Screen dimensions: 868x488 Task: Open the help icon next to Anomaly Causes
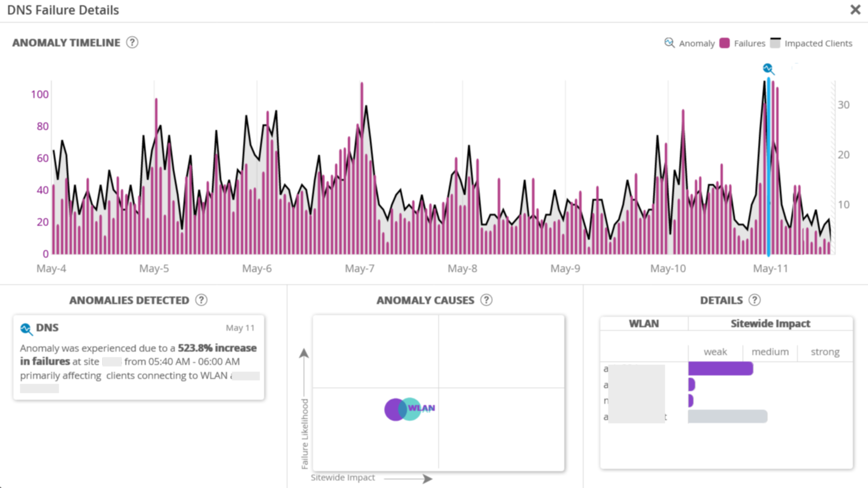487,300
